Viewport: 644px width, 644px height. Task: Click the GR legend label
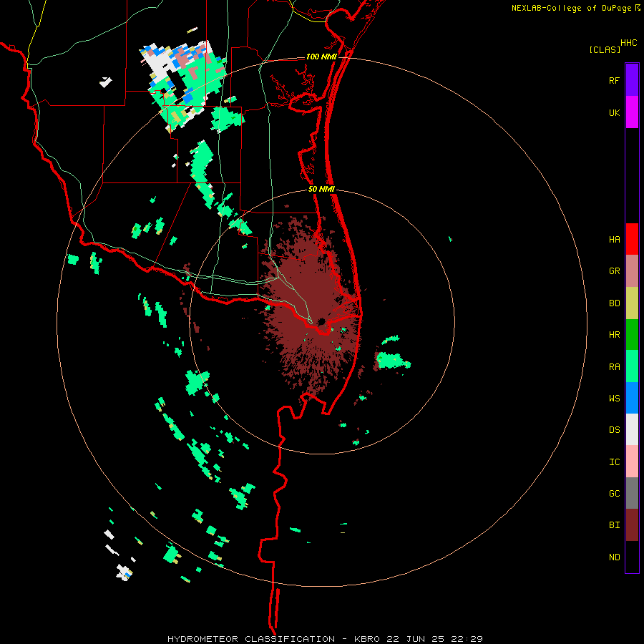[614, 271]
